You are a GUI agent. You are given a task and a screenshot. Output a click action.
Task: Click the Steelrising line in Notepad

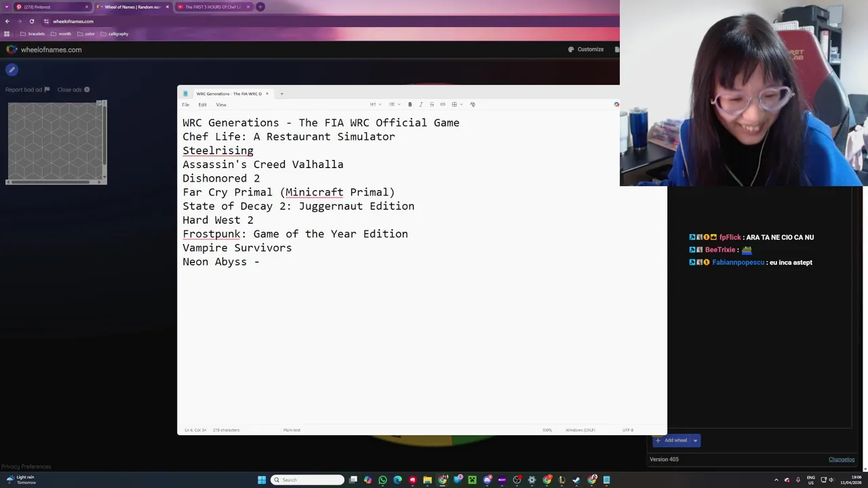coord(218,150)
